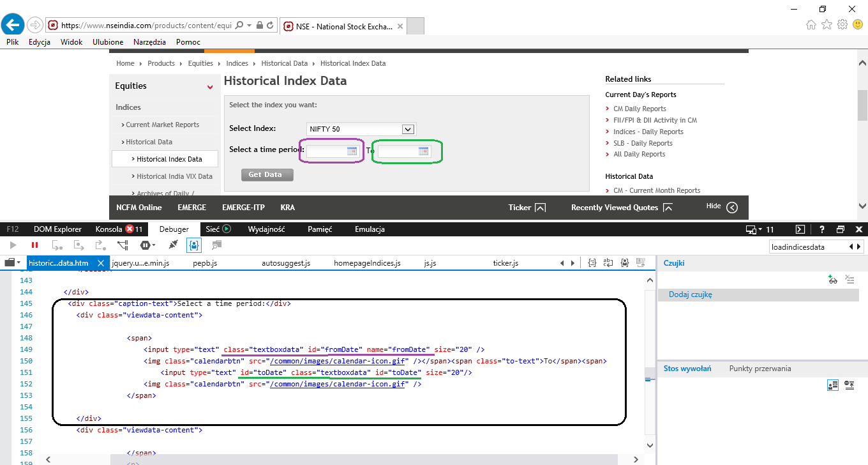Click the add watch glasses icon

[832, 279]
